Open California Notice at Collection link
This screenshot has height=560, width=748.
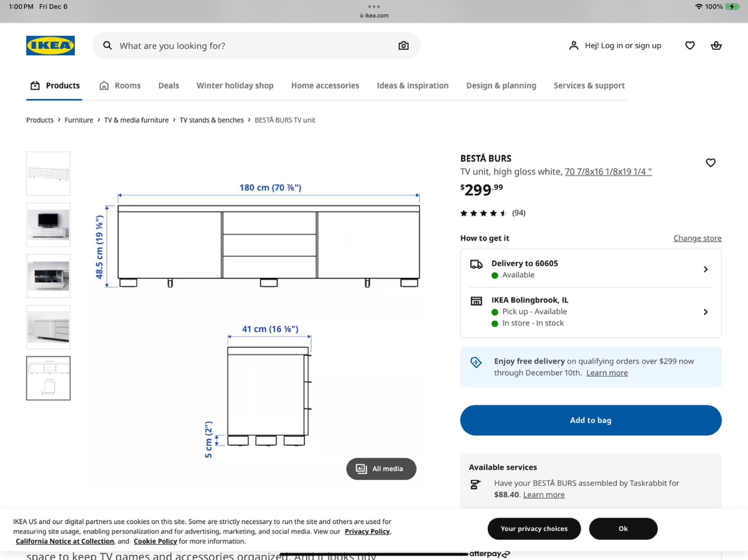tap(65, 541)
